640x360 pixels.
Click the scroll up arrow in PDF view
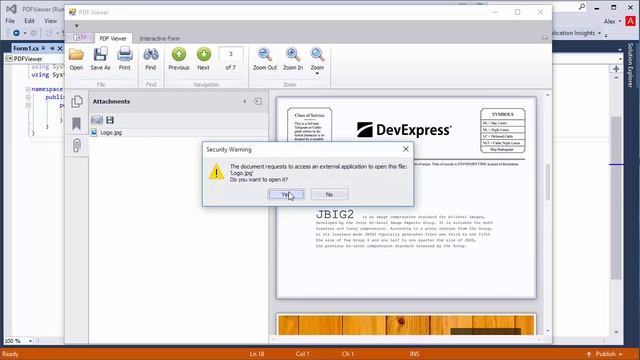click(x=547, y=95)
